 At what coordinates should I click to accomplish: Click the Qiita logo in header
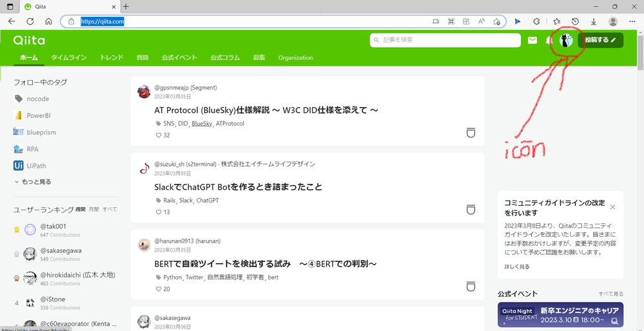tap(29, 40)
